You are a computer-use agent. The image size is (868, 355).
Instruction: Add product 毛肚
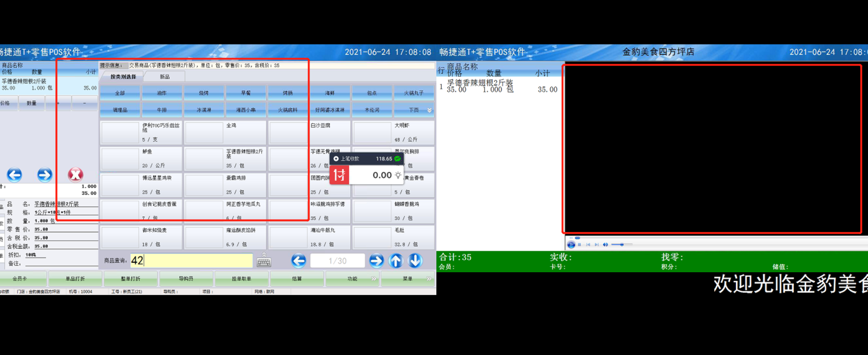click(x=393, y=237)
